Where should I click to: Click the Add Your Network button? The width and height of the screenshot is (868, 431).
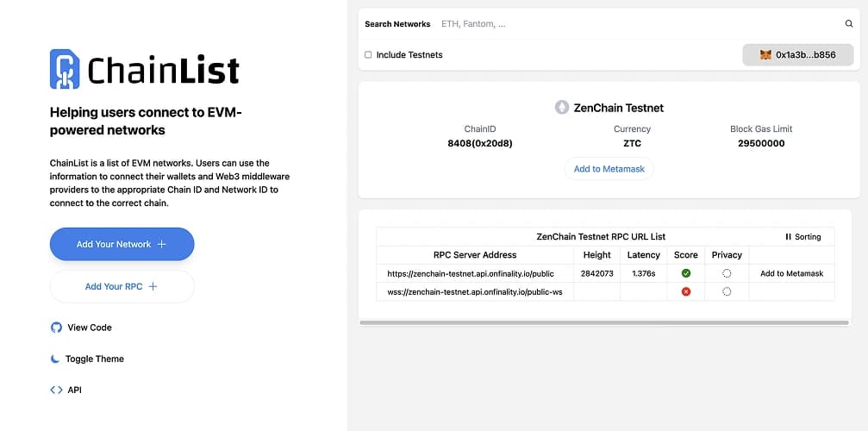(x=122, y=244)
